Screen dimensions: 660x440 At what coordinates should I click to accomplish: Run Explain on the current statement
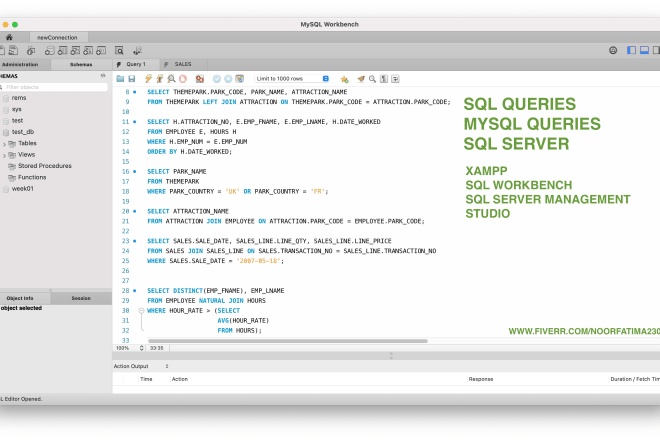pyautogui.click(x=171, y=79)
